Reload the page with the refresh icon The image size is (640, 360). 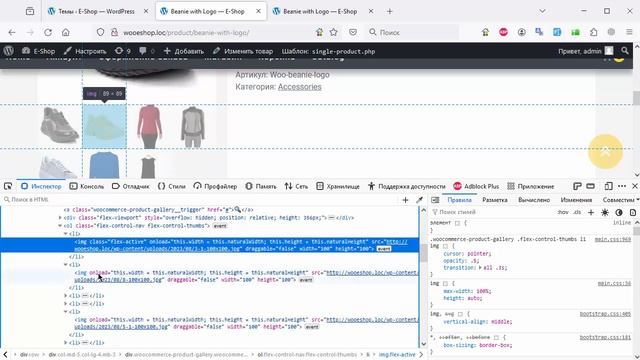(x=48, y=32)
